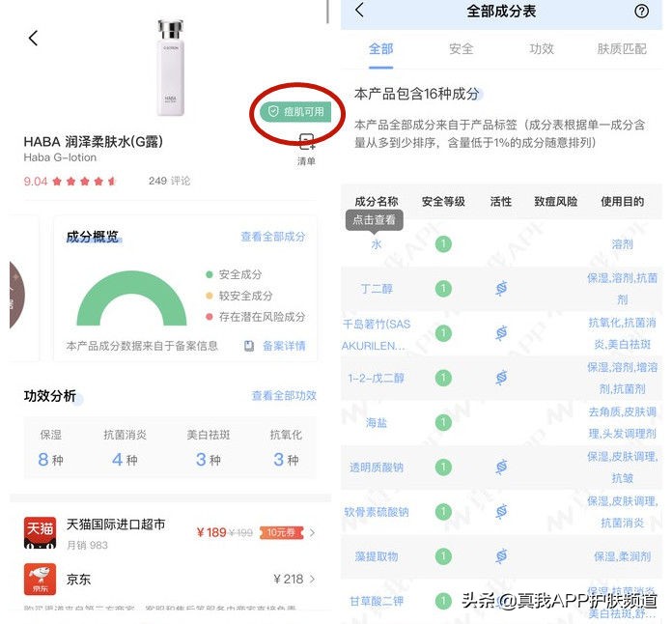Tap the 致痘风险 column header
Screen dimensions: 672x624
click(556, 201)
